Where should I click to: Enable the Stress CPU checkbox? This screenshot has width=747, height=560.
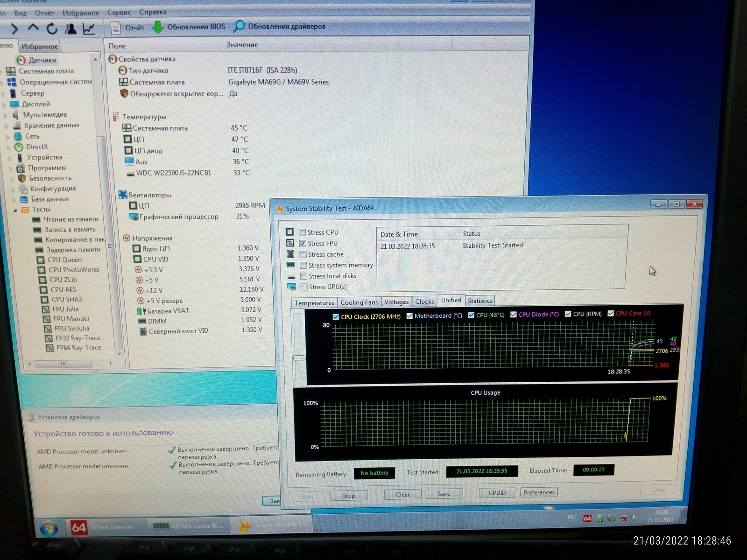tap(303, 232)
